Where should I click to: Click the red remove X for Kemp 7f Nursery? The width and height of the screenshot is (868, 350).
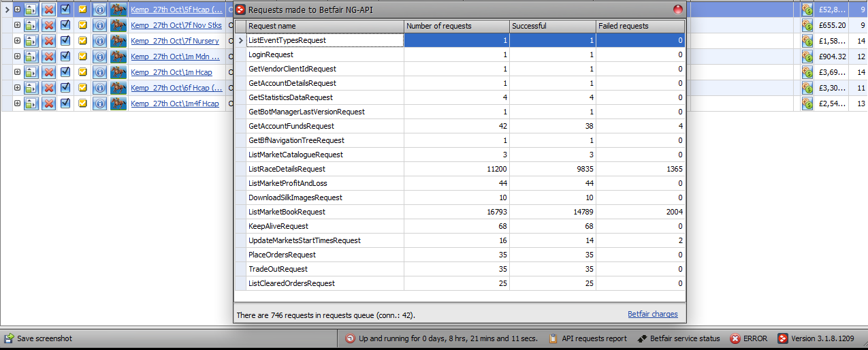[49, 41]
